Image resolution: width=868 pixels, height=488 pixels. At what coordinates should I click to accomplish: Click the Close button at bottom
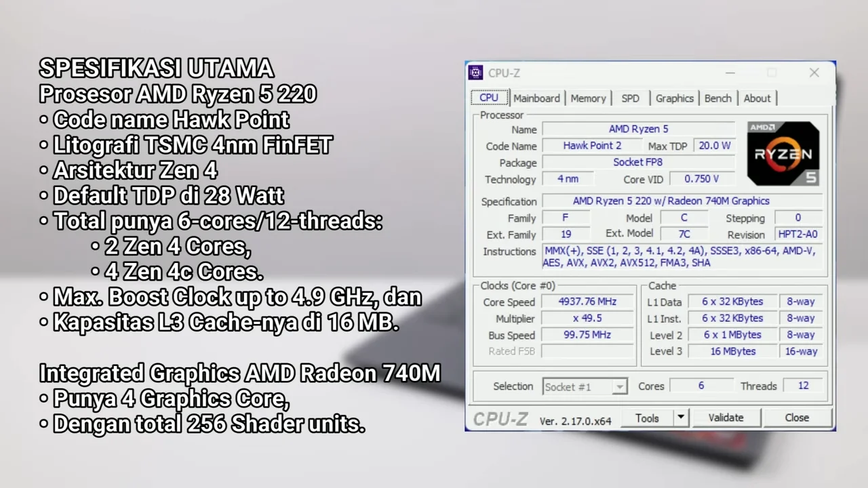797,418
